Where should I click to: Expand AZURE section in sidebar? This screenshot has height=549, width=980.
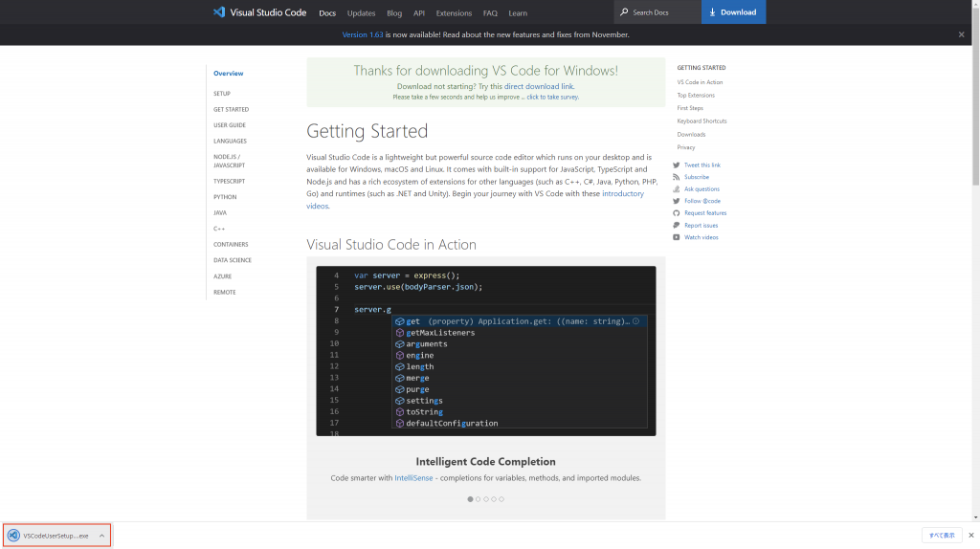pyautogui.click(x=222, y=276)
